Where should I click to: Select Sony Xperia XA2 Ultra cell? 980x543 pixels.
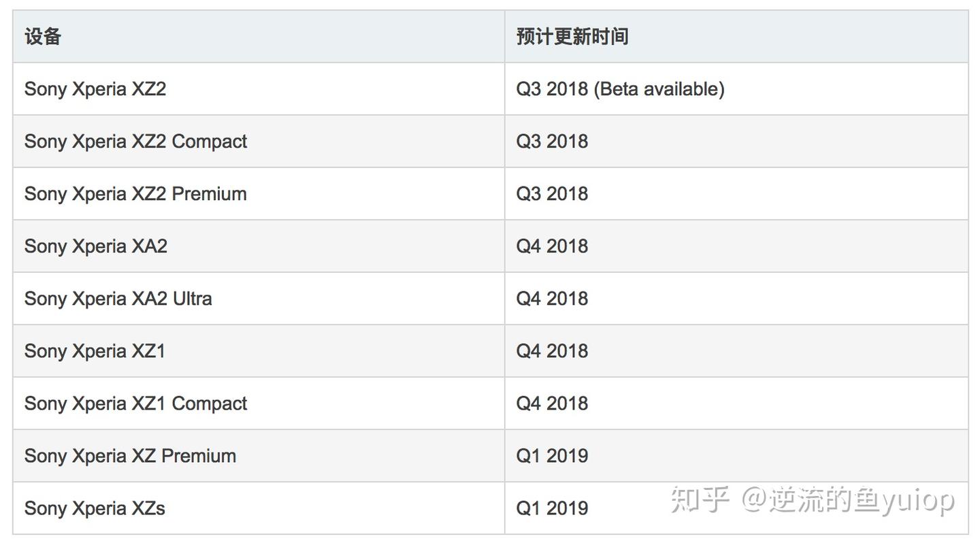[118, 299]
